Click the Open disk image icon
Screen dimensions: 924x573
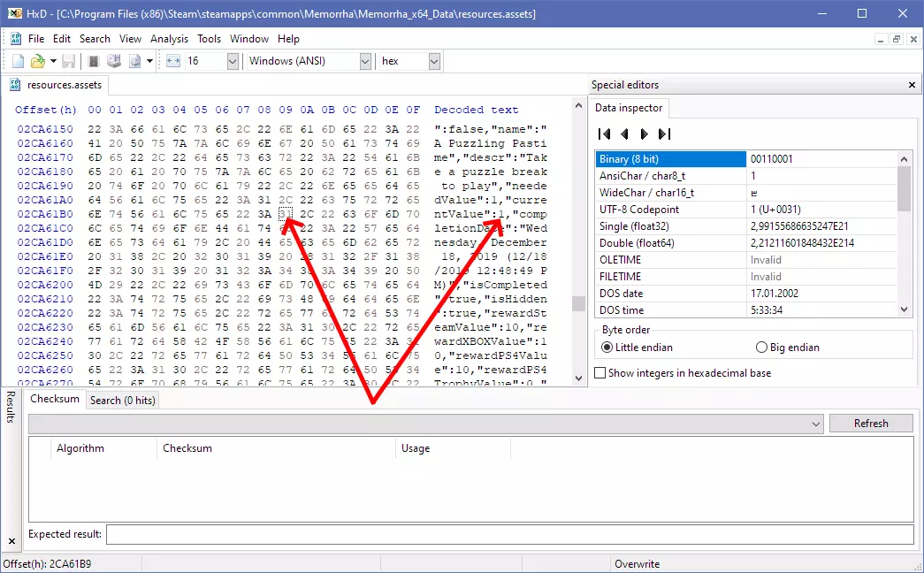[x=135, y=61]
